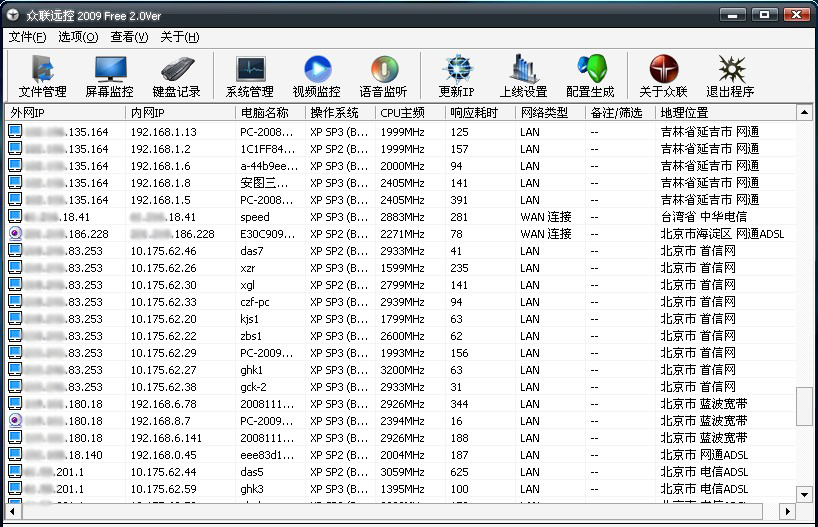818x527 pixels.
Task: Launch 屏幕监控 screen monitoring
Action: pyautogui.click(x=109, y=76)
